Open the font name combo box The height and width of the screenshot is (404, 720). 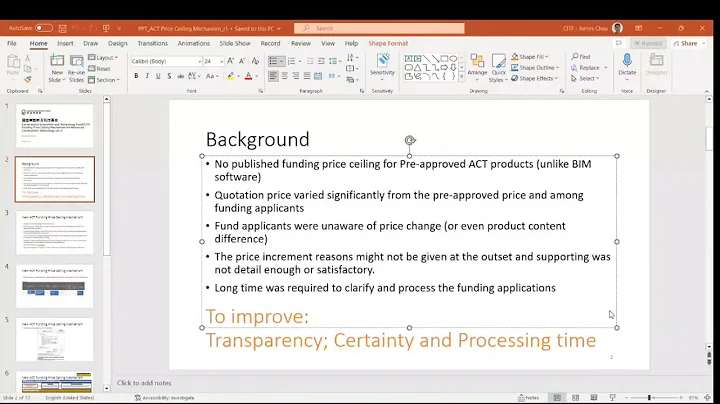[166, 61]
